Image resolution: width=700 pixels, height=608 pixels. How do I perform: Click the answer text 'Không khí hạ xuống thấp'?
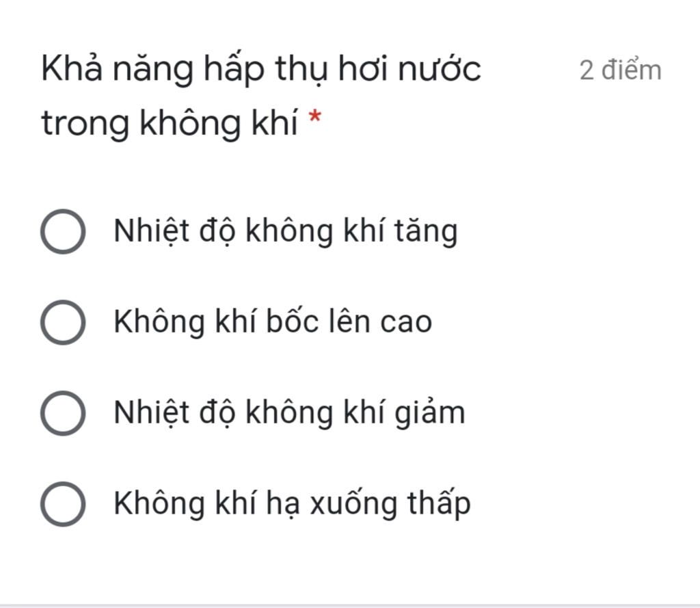coord(292,504)
